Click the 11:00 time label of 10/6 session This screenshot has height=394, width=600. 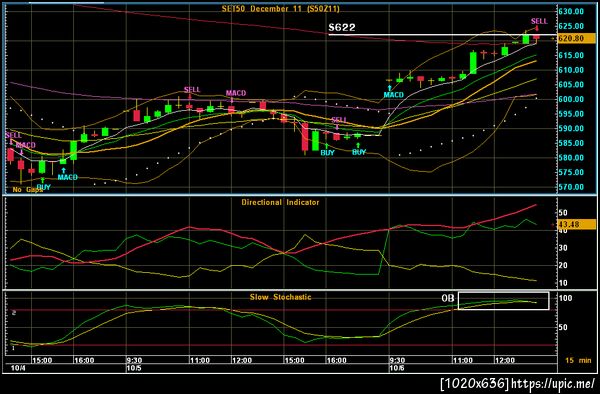[462, 360]
